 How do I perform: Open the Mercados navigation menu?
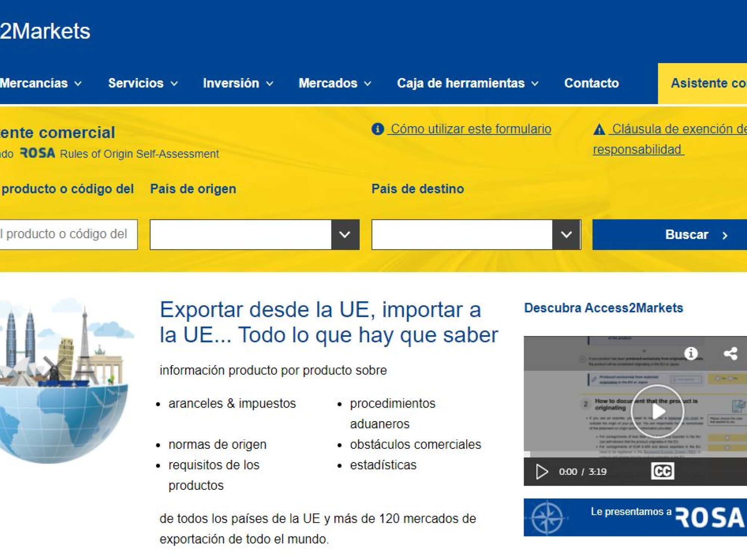click(x=334, y=83)
